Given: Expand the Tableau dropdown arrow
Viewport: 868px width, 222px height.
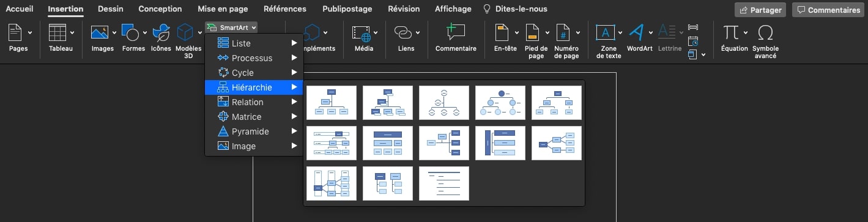Looking at the screenshot, I should [73, 32].
